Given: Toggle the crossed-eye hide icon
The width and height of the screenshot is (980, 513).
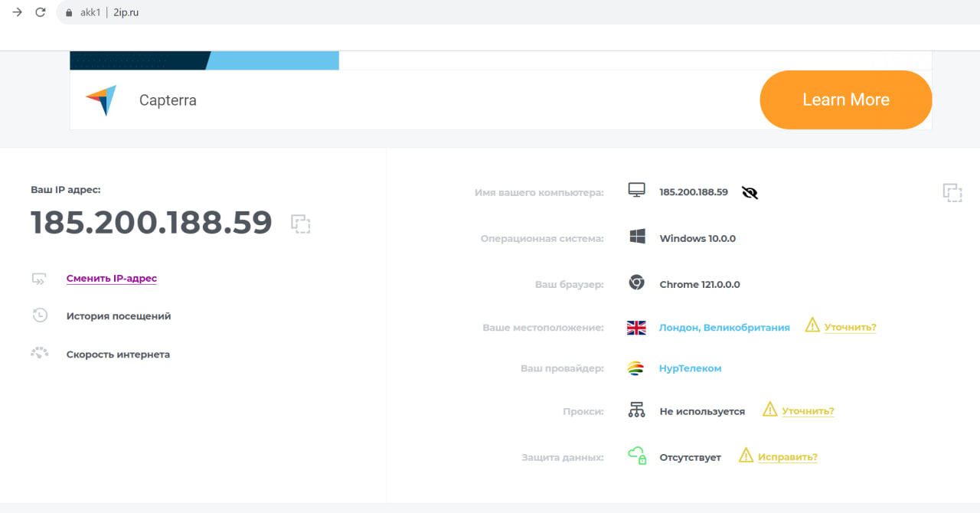Looking at the screenshot, I should pos(750,193).
